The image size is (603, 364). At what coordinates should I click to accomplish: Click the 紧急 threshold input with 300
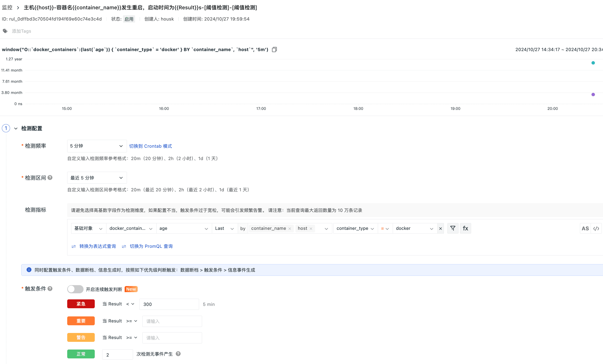pyautogui.click(x=169, y=304)
